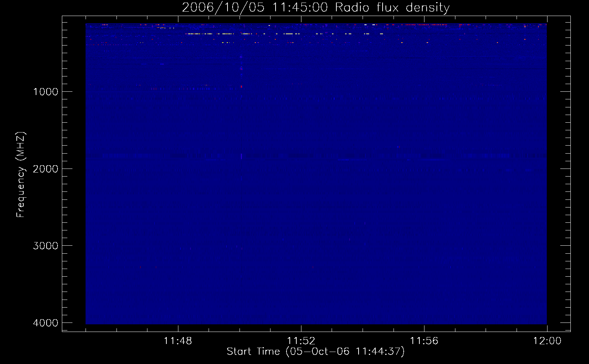Select the 'Start Time (05-Oct-06 11:44:37)' label

point(316,352)
